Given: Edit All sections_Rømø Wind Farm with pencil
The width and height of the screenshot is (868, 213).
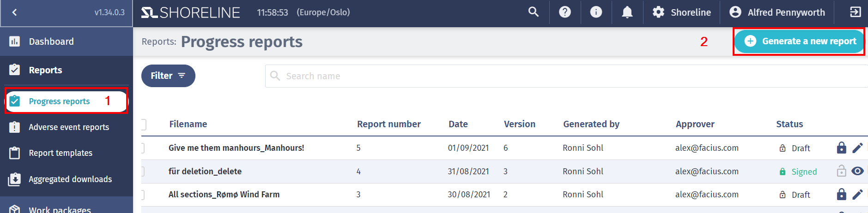Looking at the screenshot, I should (x=857, y=195).
